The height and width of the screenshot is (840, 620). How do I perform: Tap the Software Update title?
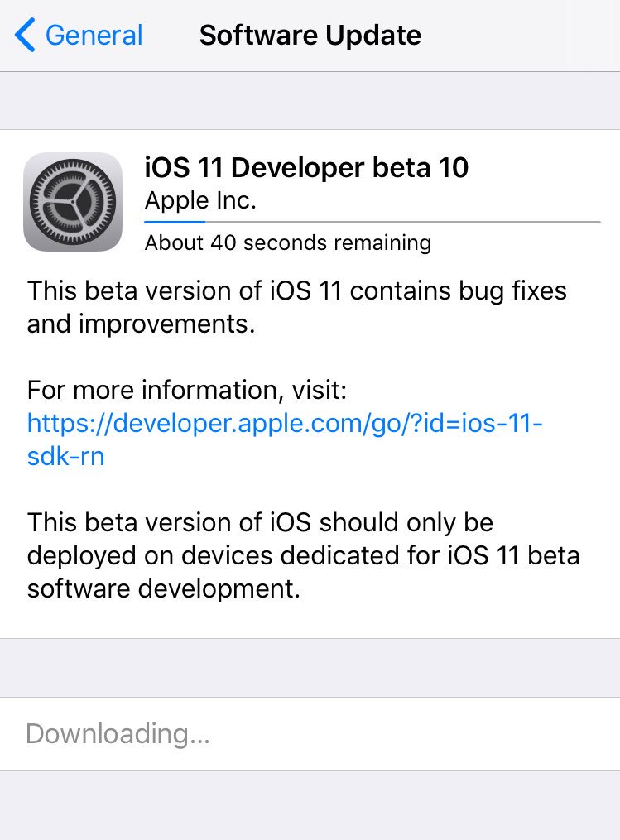pos(310,36)
